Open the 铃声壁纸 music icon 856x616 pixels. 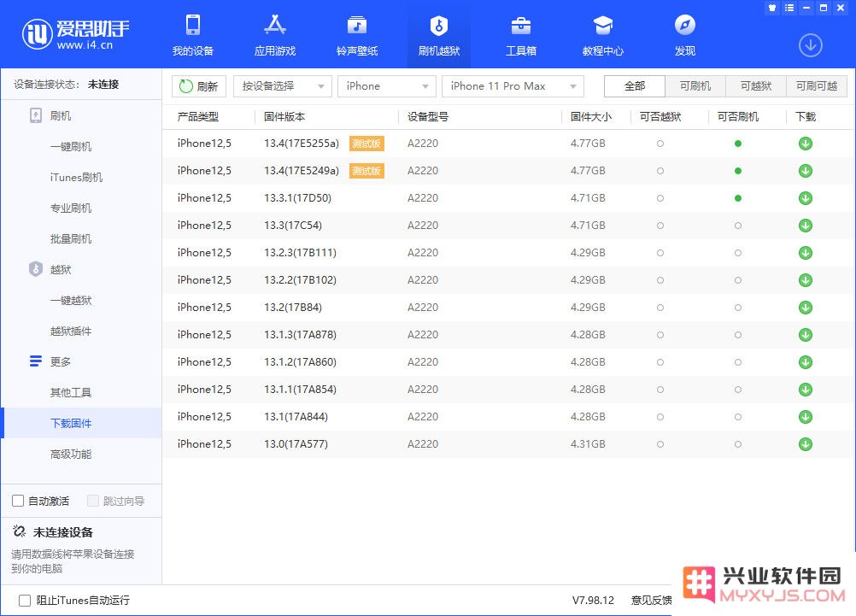coord(357,25)
